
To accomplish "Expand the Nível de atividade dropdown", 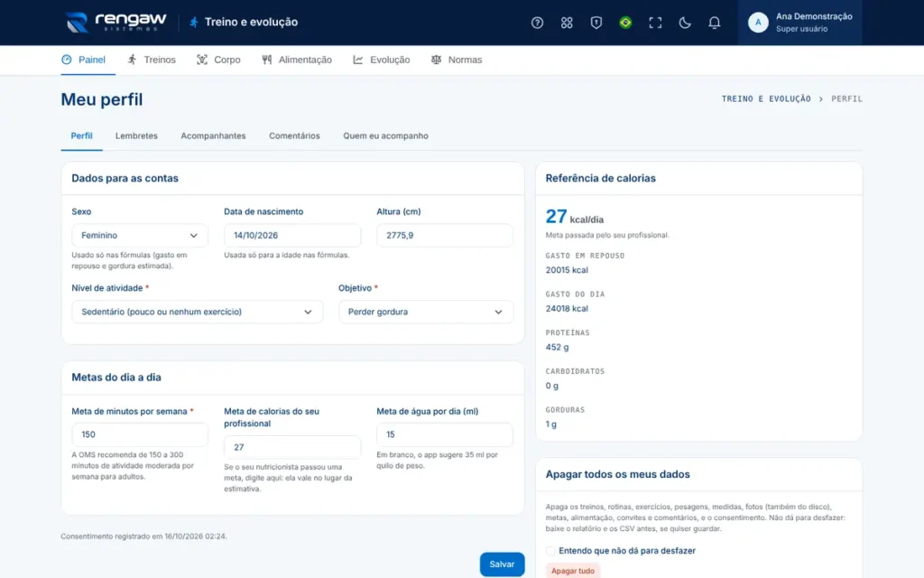I will (197, 312).
